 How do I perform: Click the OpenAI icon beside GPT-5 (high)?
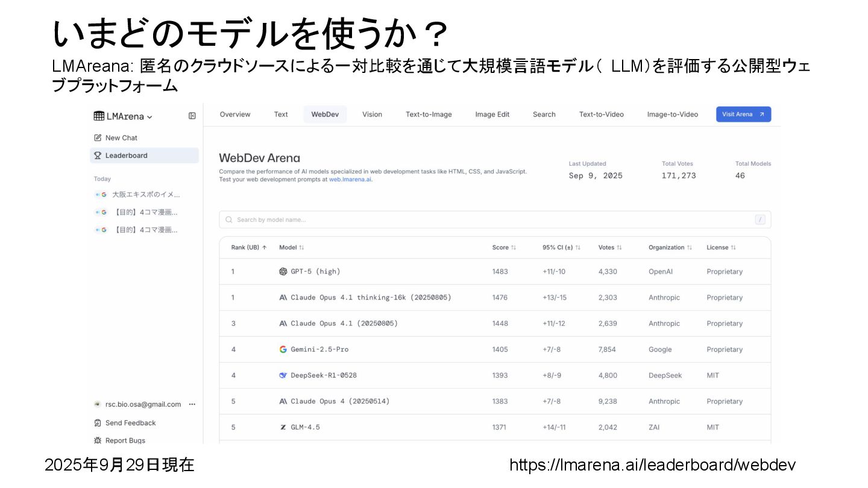[x=283, y=272]
